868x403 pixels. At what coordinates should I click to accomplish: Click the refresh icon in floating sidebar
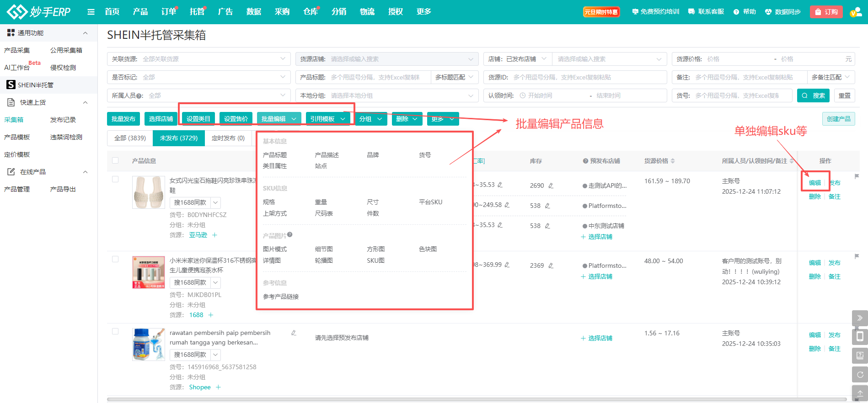(860, 375)
